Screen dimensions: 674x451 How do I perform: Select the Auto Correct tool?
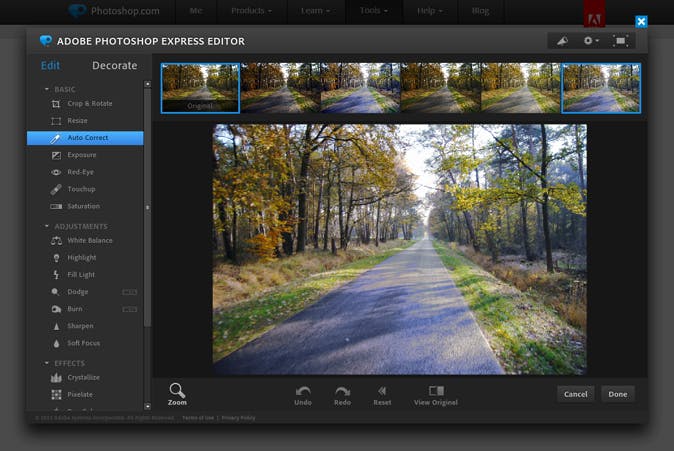85,138
